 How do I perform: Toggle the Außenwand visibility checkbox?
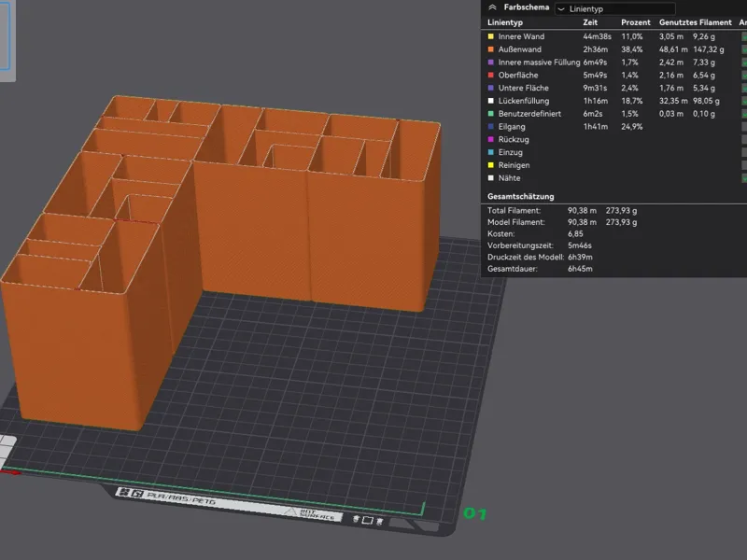point(744,49)
